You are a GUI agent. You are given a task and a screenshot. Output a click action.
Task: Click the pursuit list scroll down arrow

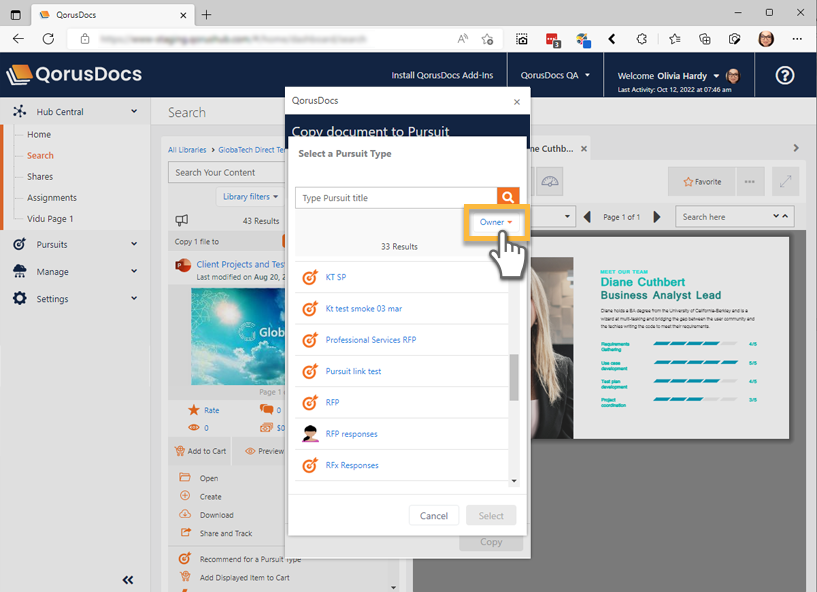(514, 481)
